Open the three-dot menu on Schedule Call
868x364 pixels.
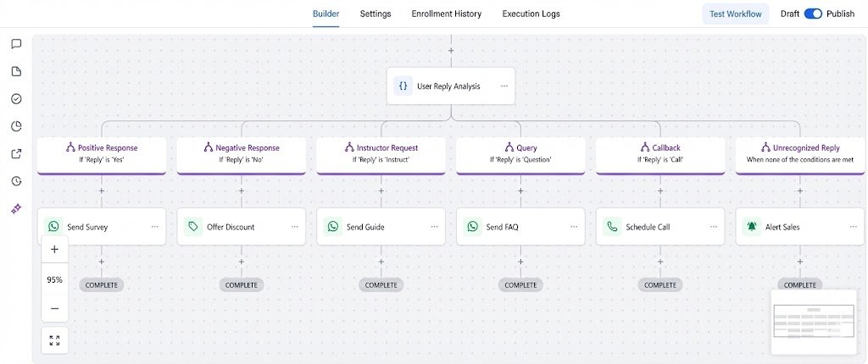click(x=713, y=227)
